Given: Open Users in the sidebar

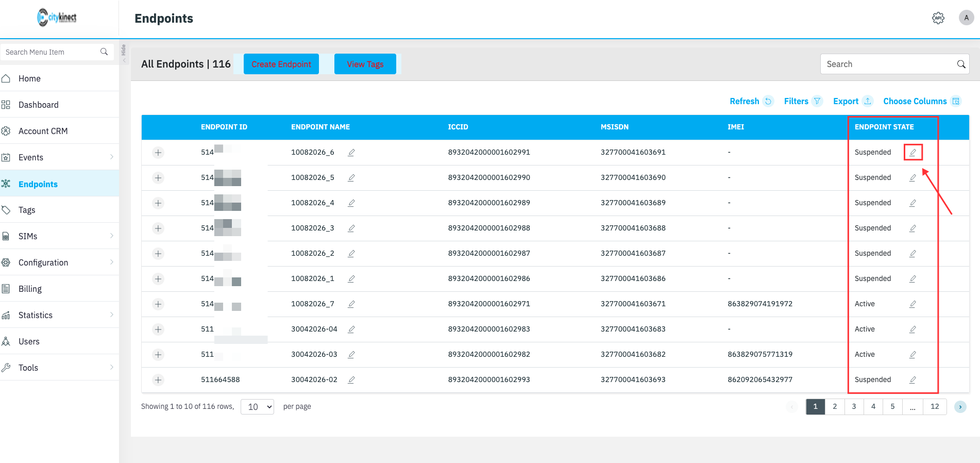Looking at the screenshot, I should click(59, 341).
